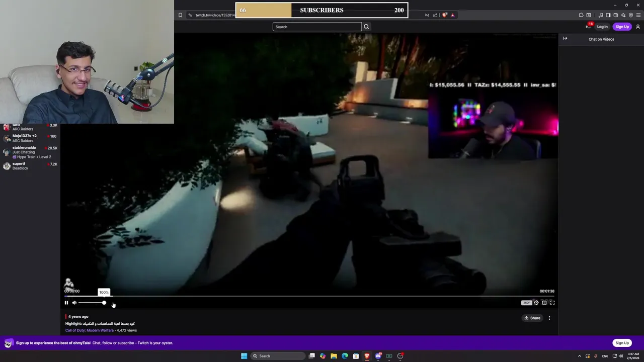Click the 00:01:38 duration timestamp

(547, 291)
